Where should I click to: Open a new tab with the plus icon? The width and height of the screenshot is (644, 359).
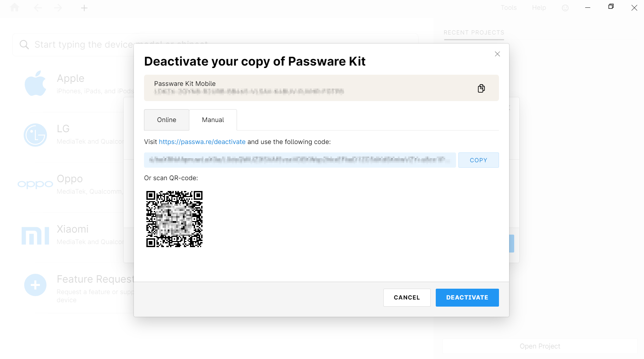click(x=84, y=7)
